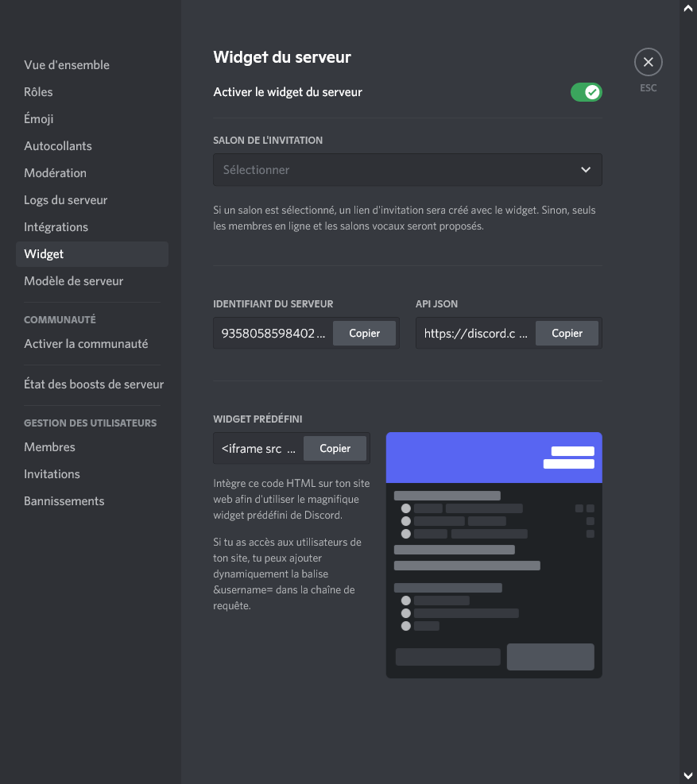Go to the Rôles section
697x784 pixels.
pos(38,92)
